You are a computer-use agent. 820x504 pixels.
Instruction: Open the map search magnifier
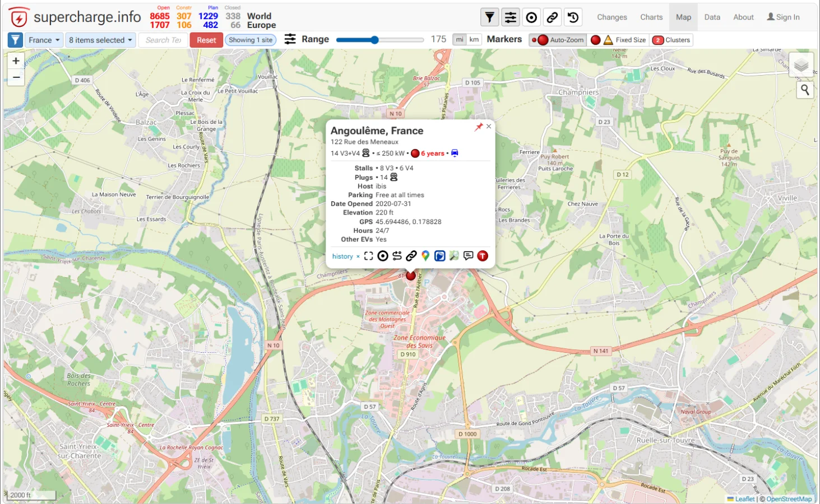click(805, 90)
